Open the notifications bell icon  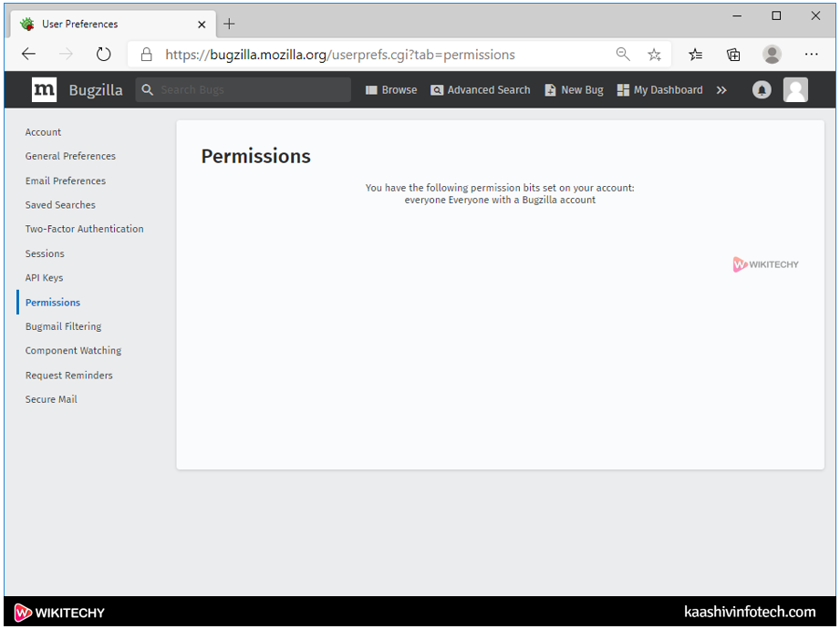pyautogui.click(x=762, y=89)
